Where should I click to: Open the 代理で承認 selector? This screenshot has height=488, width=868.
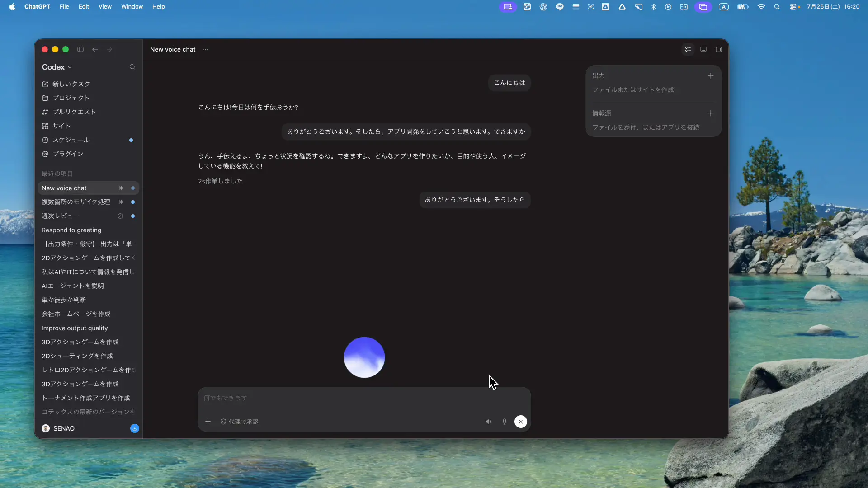(x=239, y=422)
